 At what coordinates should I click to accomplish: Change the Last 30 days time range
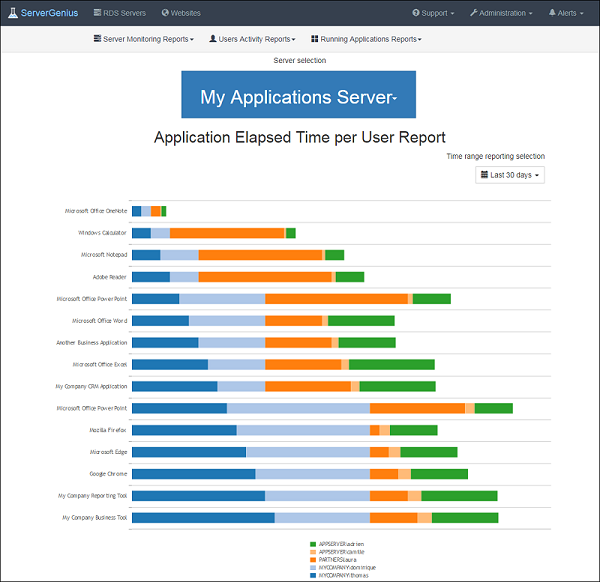click(x=510, y=175)
